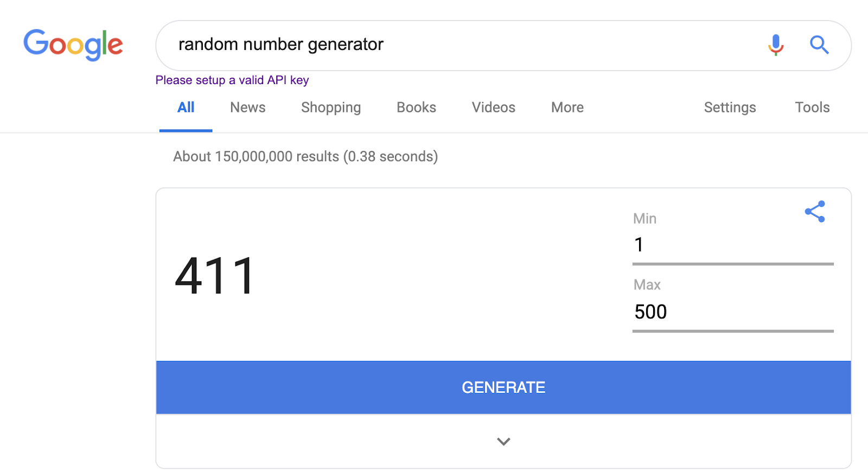Open the Tools options menu
Screen dimensions: 868x471
point(812,107)
